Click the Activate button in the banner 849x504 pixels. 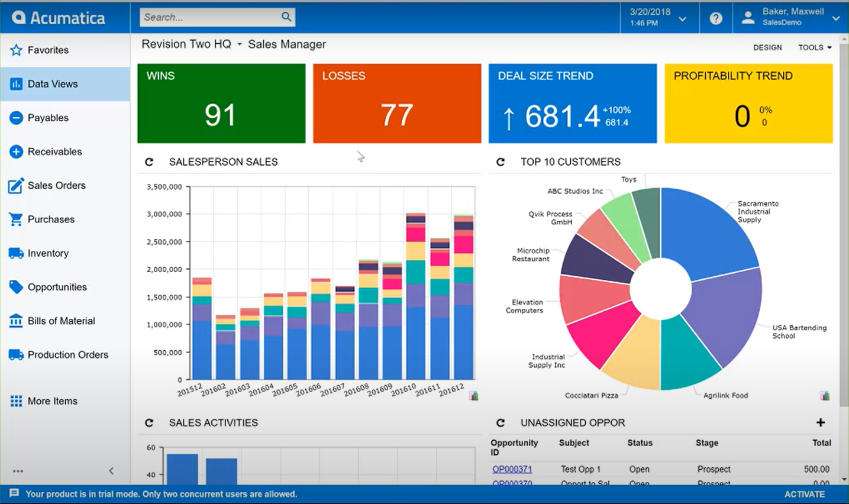click(804, 494)
